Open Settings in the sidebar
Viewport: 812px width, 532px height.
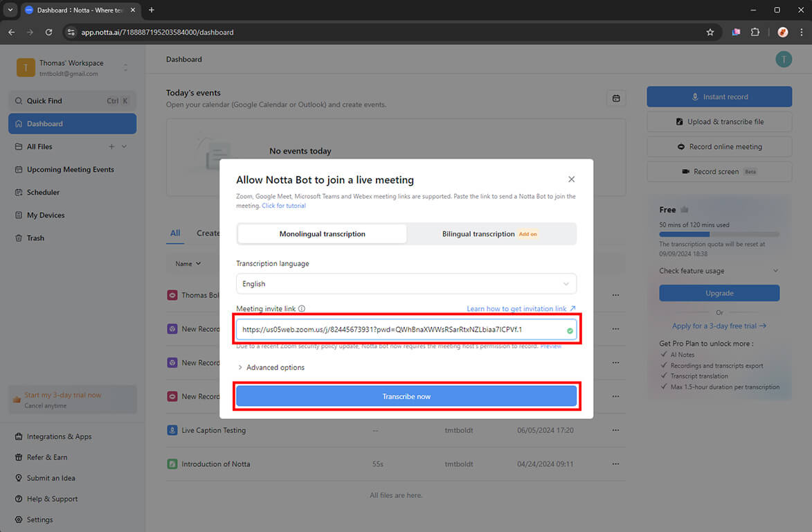[x=39, y=520]
